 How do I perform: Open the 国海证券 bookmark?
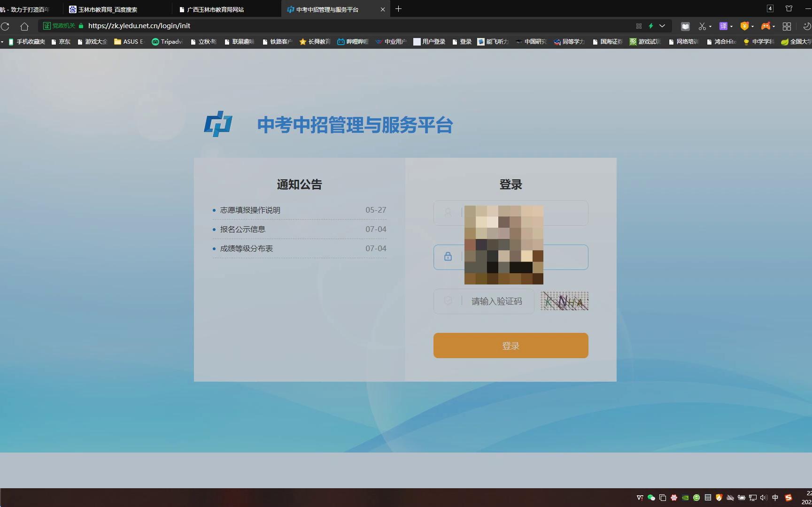click(x=607, y=42)
